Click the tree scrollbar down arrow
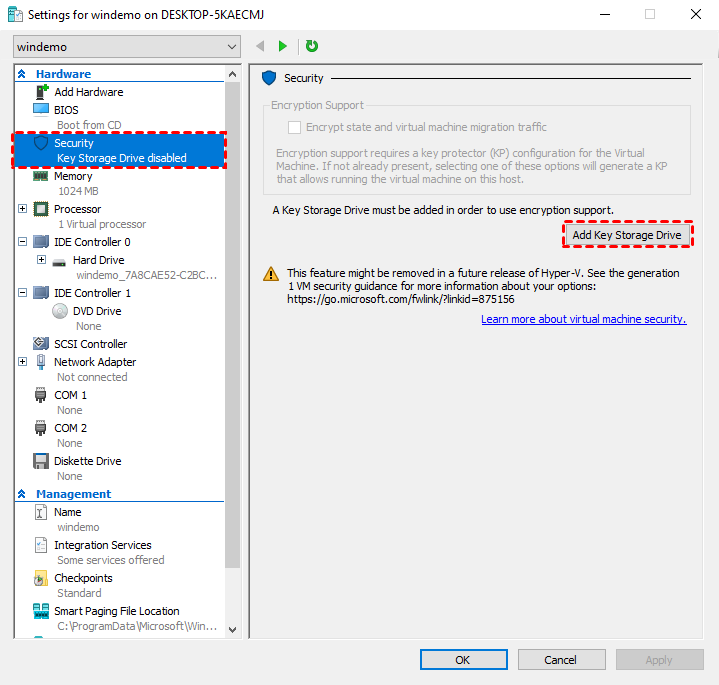Image resolution: width=719 pixels, height=685 pixels. (232, 630)
